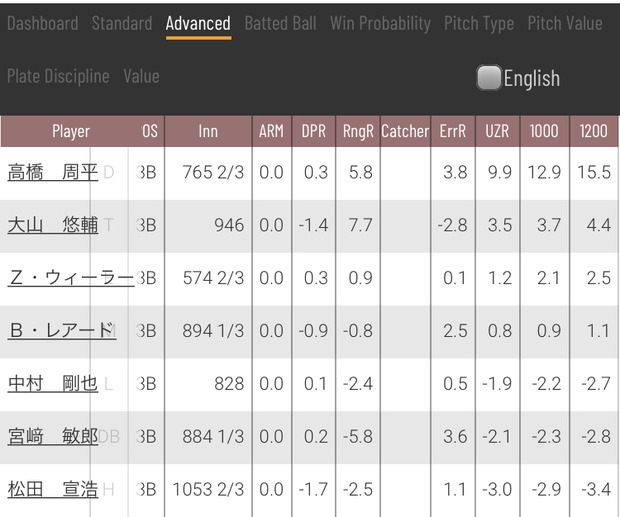Sort table by UZR column header
This screenshot has width=620, height=517.
[x=497, y=131]
